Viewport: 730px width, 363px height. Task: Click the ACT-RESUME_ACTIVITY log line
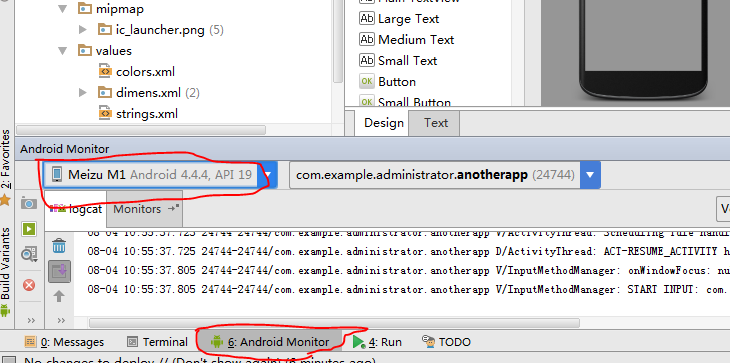click(409, 251)
